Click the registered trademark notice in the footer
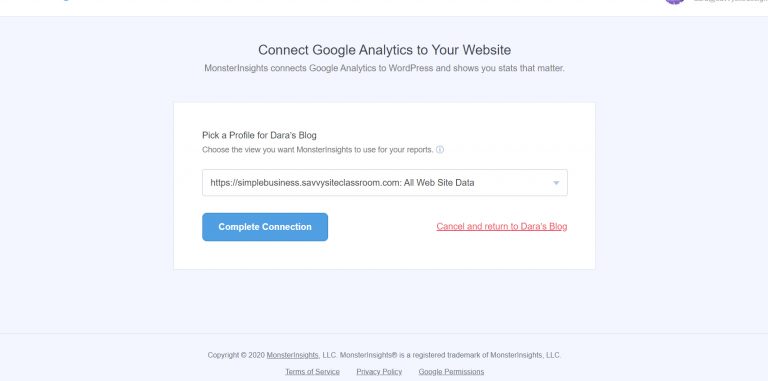This screenshot has height=381, width=768. (450, 355)
